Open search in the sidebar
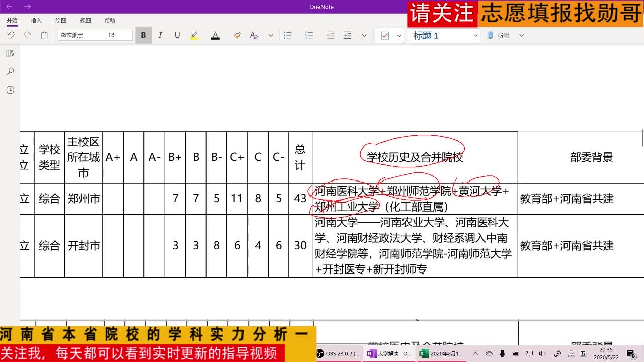This screenshot has width=644, height=362. (x=10, y=71)
